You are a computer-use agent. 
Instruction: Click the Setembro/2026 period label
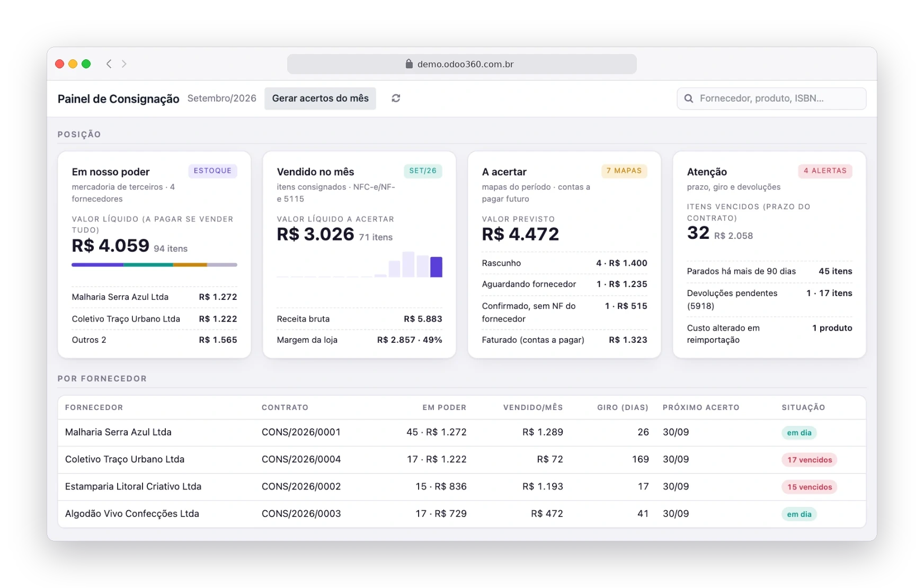[x=221, y=99]
